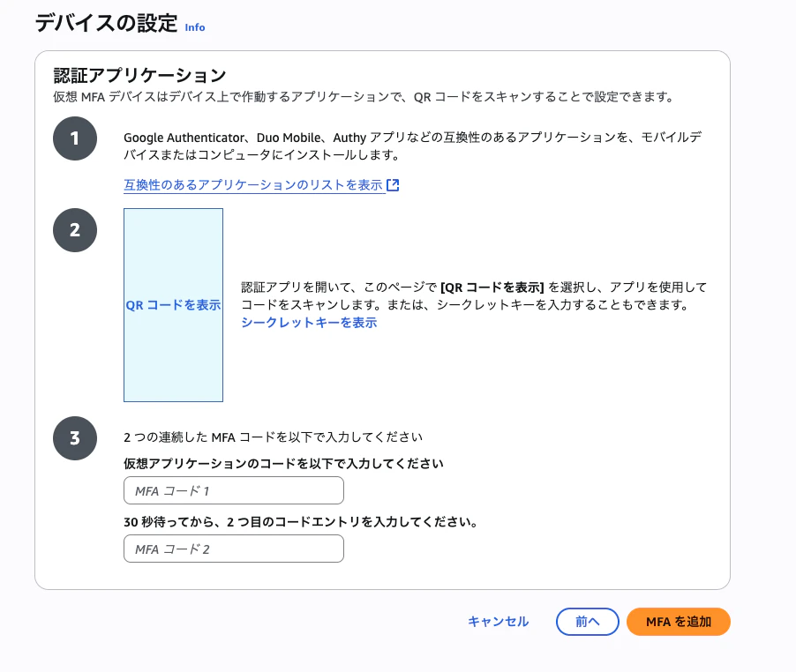Click label 30 秒待ってから、2 つ目のコードエントリを入力してください

click(x=301, y=522)
